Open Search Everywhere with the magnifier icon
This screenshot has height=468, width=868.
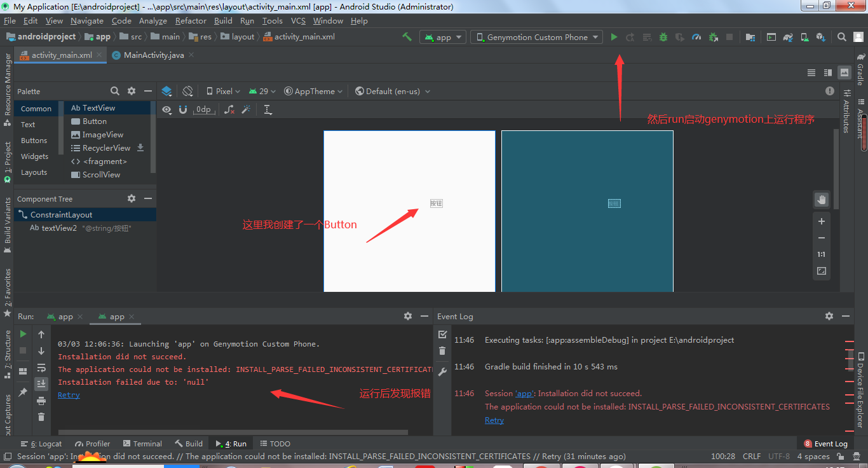tap(841, 36)
